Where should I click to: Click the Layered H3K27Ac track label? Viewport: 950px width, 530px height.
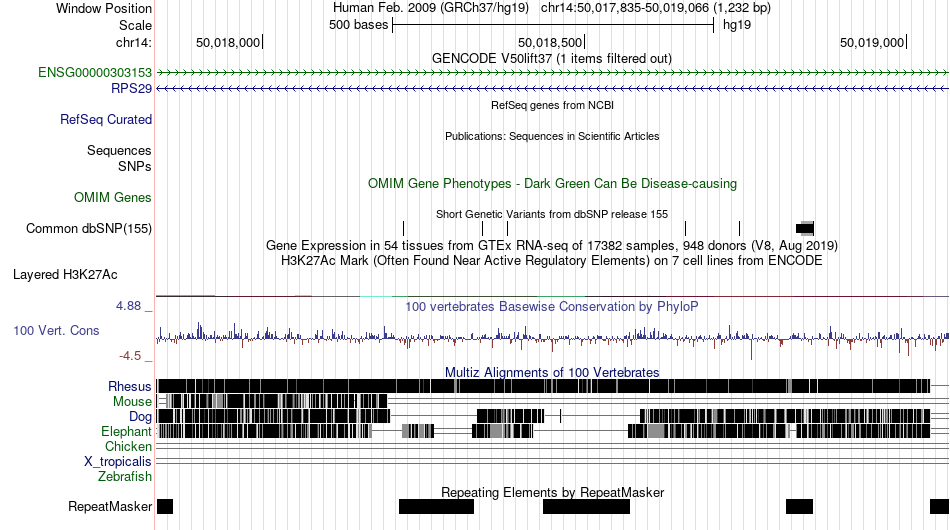tap(65, 274)
